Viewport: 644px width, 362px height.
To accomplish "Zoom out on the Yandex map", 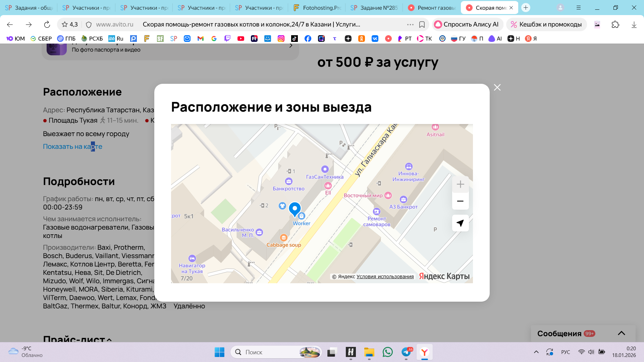I will coord(460,201).
